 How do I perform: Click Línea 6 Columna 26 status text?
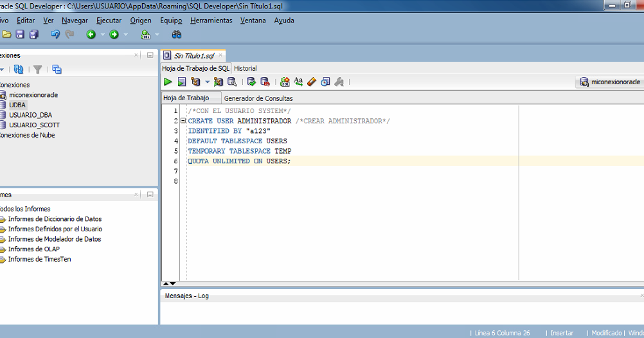pos(503,333)
